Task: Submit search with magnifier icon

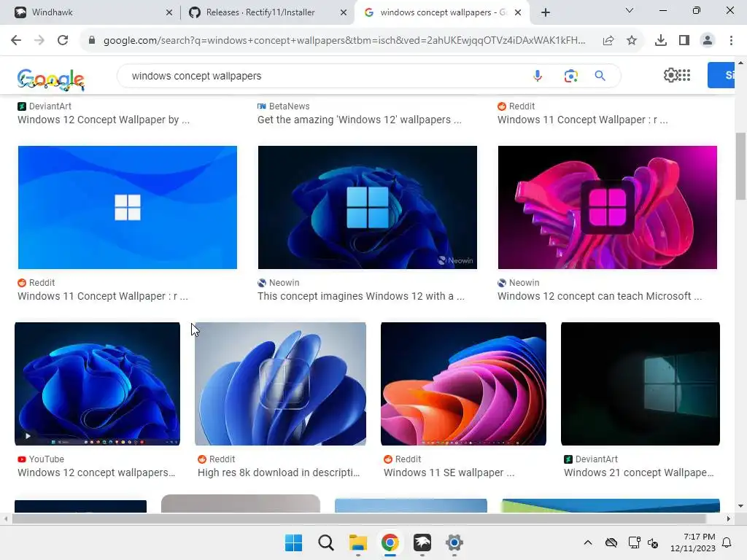Action: tap(600, 76)
